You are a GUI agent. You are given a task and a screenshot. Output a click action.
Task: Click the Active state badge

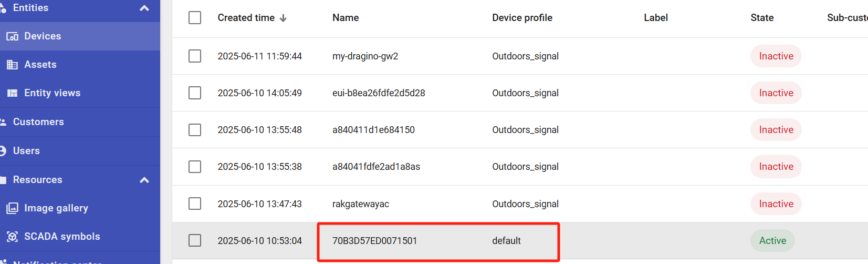772,240
